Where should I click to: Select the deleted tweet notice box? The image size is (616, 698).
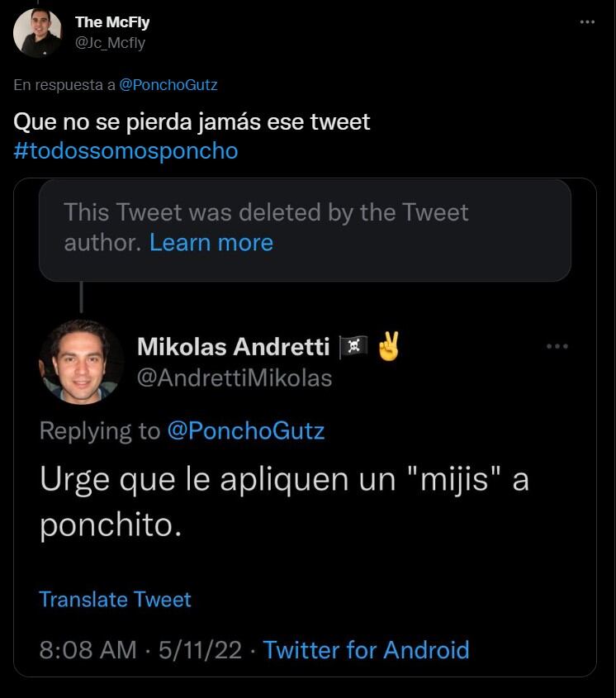[x=305, y=229]
